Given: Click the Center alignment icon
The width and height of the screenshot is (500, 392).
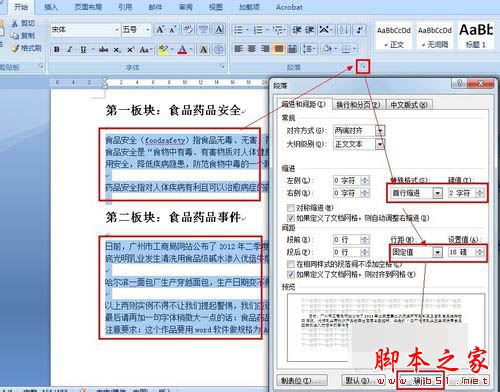Looking at the screenshot, I should coord(252,49).
